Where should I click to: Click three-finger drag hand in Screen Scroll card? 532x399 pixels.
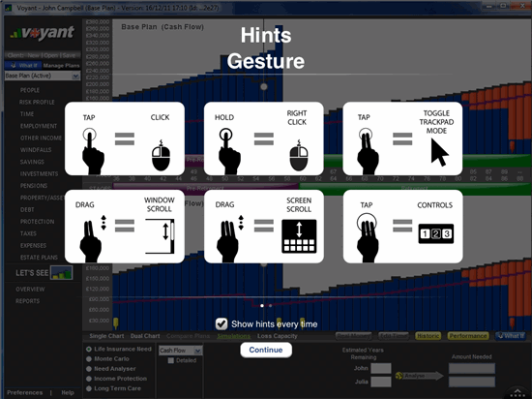[228, 241]
